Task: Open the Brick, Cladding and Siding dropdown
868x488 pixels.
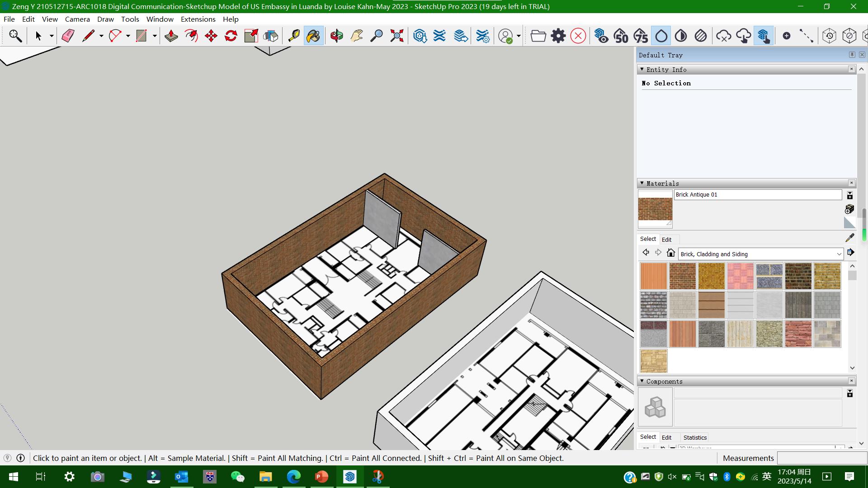Action: pyautogui.click(x=839, y=254)
